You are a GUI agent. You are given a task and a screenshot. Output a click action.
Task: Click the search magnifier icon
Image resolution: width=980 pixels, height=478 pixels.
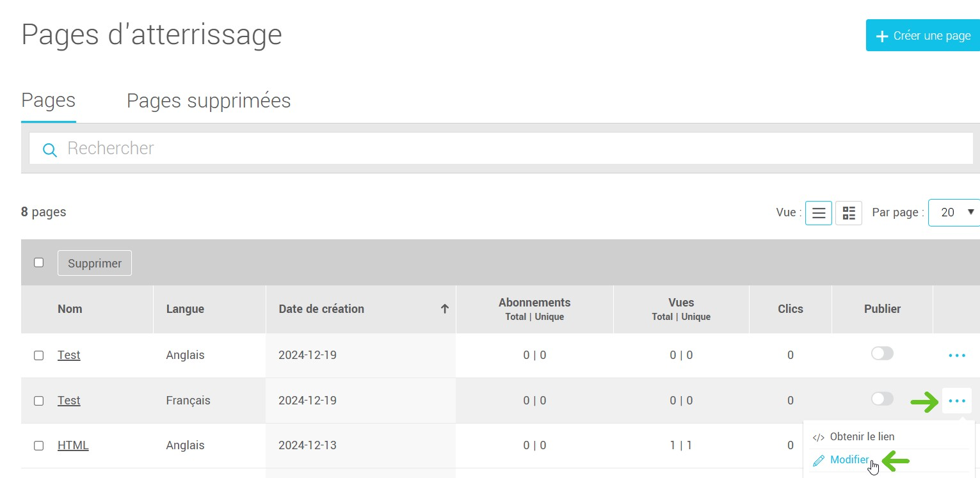[49, 150]
